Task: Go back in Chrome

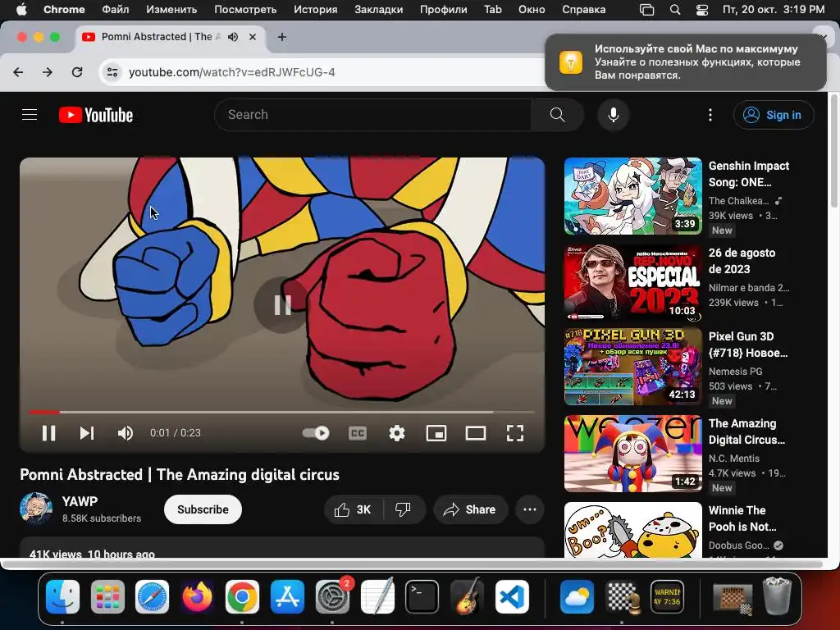Action: coord(18,72)
